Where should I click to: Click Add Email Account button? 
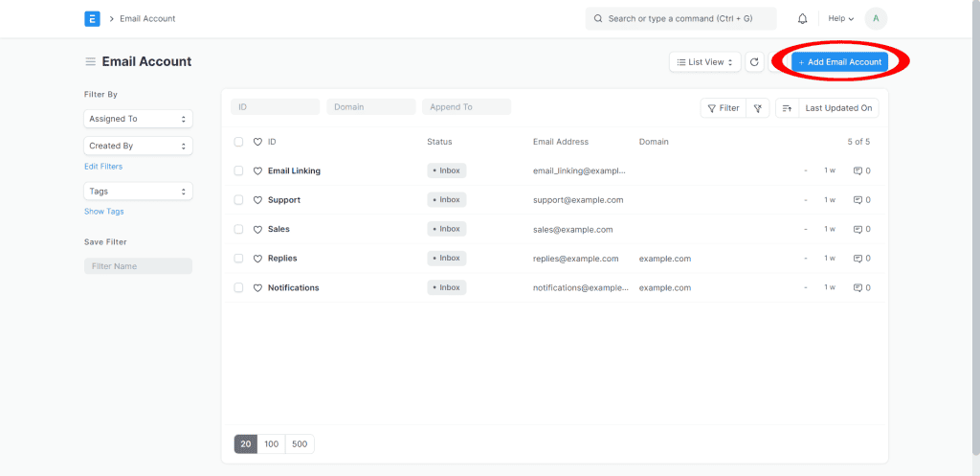point(839,62)
